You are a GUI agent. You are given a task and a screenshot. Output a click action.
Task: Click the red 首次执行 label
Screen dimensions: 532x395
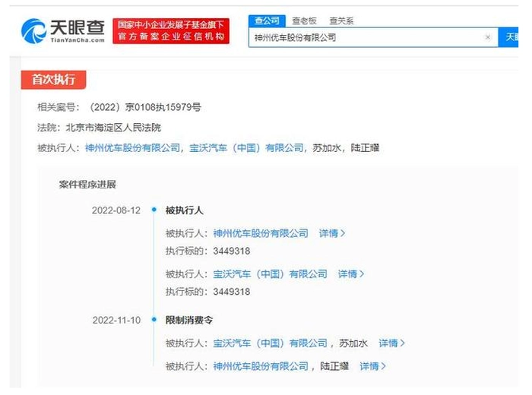[53, 79]
